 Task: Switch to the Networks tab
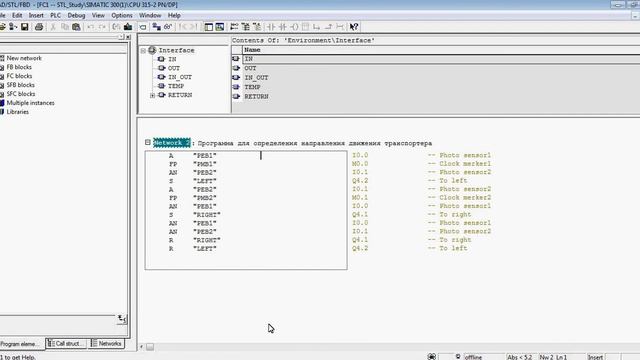pyautogui.click(x=106, y=344)
